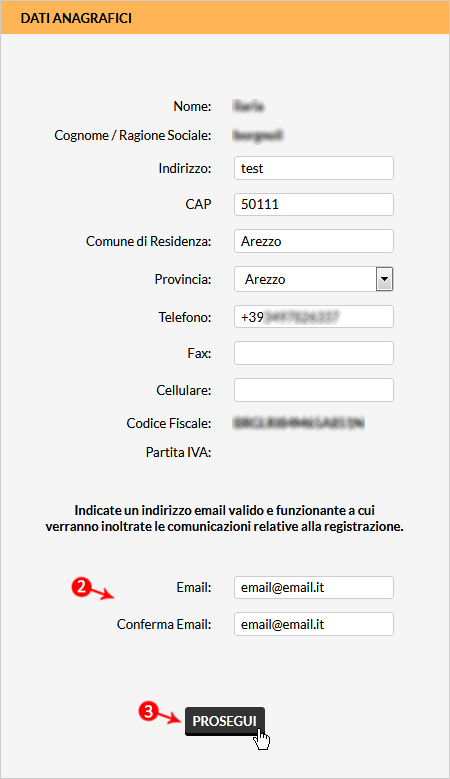450x779 pixels.
Task: Click the blurred Cognome value
Action: pos(258,135)
